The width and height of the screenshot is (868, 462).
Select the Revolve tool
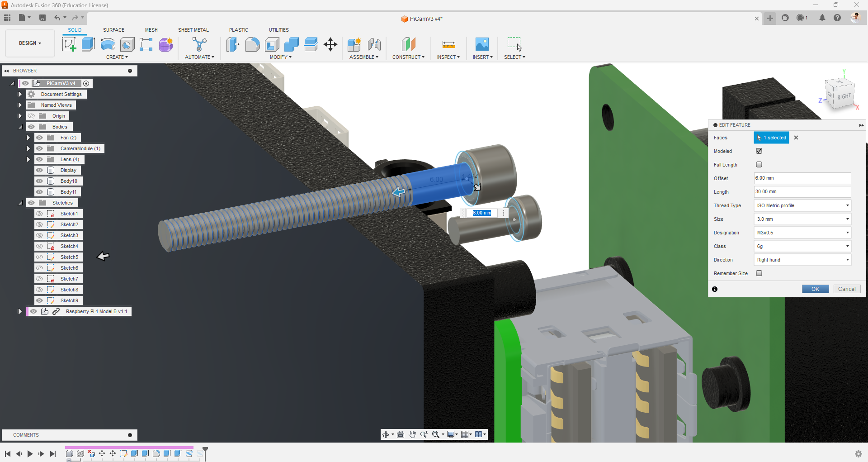click(x=108, y=44)
